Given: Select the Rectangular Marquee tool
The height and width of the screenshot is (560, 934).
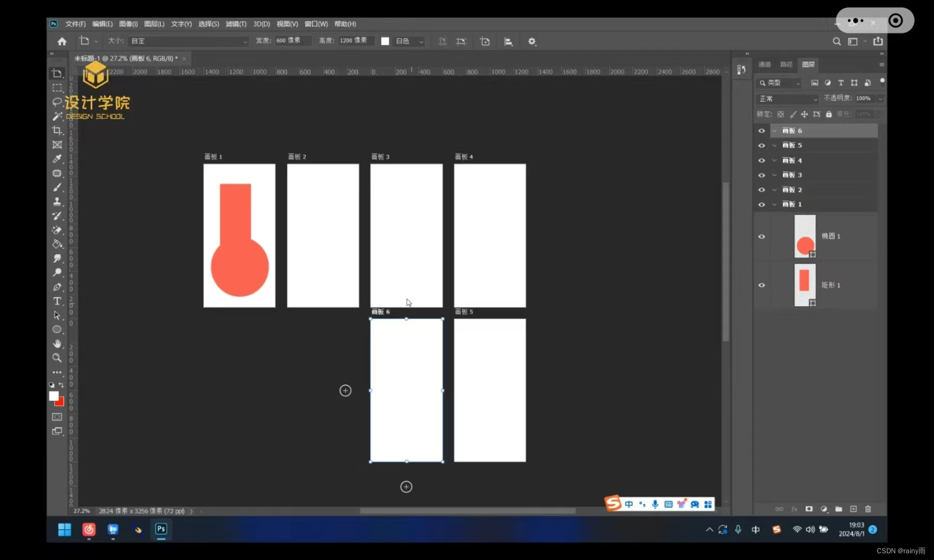Looking at the screenshot, I should pos(57,88).
